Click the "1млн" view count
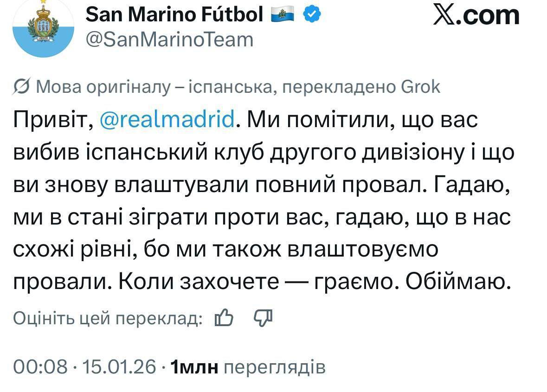The height and width of the screenshot is (392, 547). coord(195,367)
